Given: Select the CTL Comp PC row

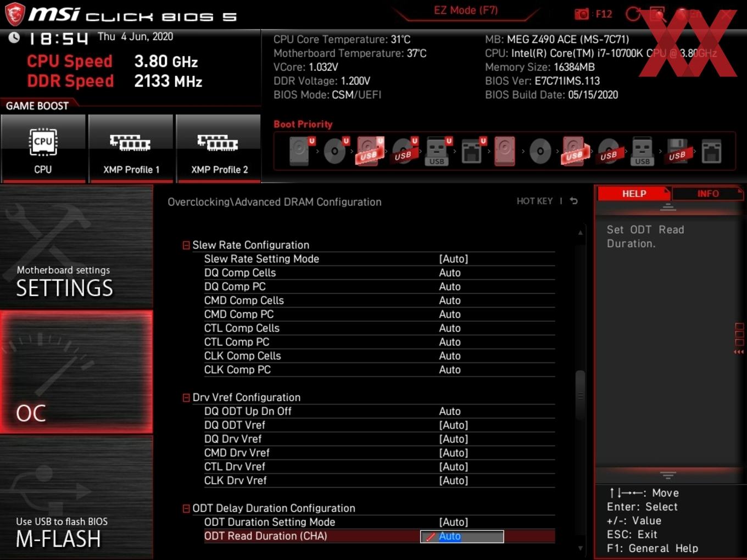Looking at the screenshot, I should [379, 342].
